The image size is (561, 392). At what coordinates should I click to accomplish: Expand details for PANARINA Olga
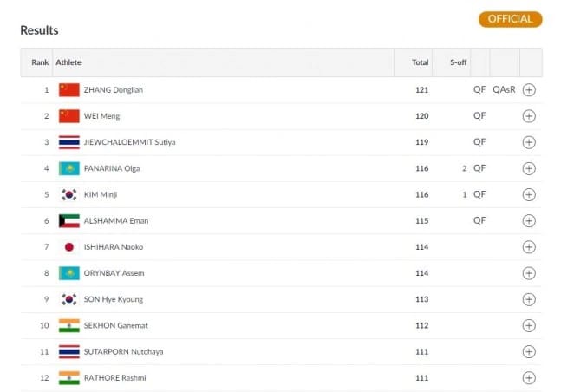tap(529, 168)
